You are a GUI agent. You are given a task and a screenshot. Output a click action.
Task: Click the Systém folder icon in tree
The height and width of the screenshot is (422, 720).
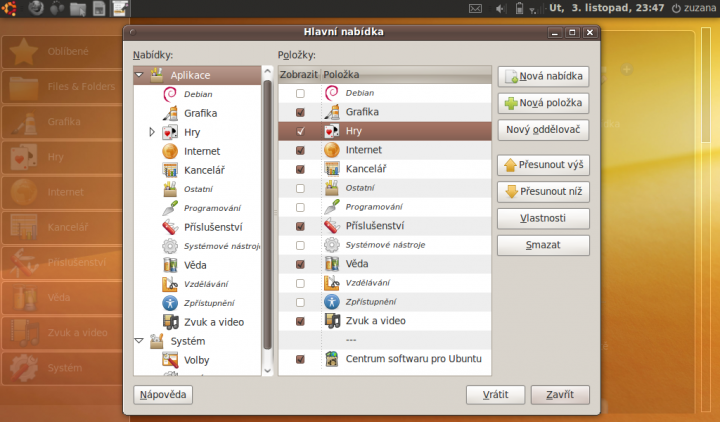[157, 341]
